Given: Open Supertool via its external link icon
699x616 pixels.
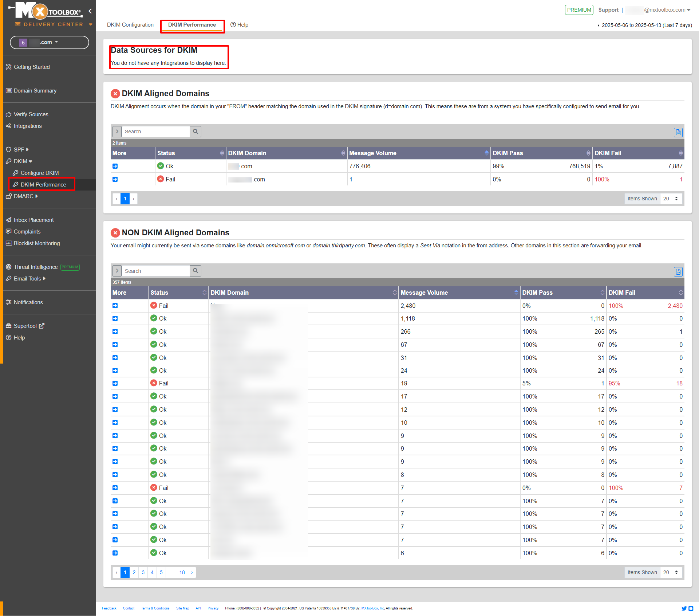Looking at the screenshot, I should click(x=41, y=326).
